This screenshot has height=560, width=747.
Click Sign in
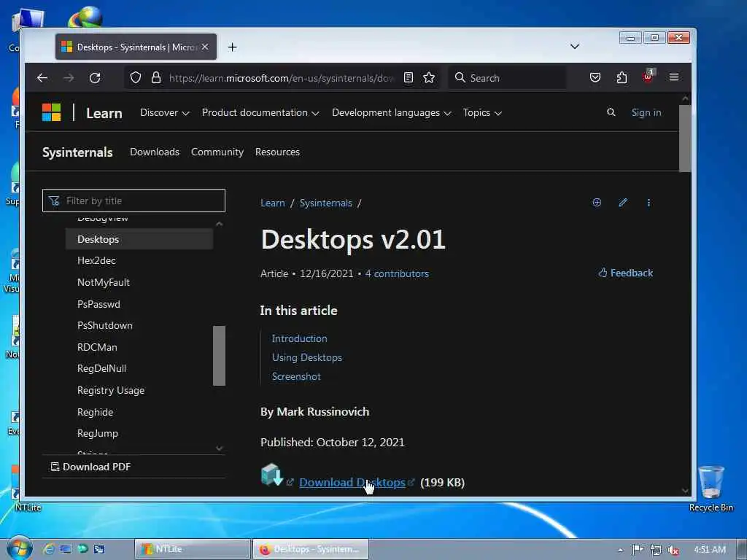point(646,112)
